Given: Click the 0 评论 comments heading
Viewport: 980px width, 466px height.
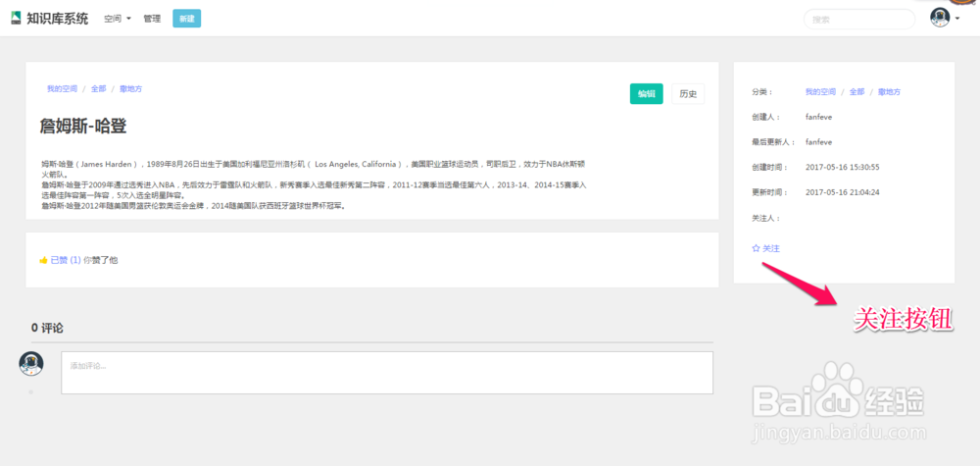Looking at the screenshot, I should 47,328.
